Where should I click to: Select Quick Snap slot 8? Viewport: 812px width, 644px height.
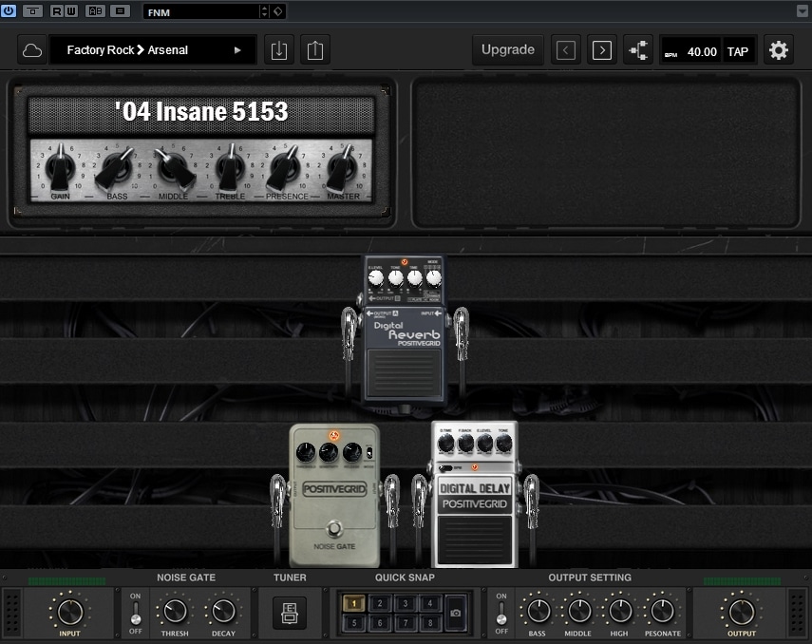pyautogui.click(x=430, y=623)
